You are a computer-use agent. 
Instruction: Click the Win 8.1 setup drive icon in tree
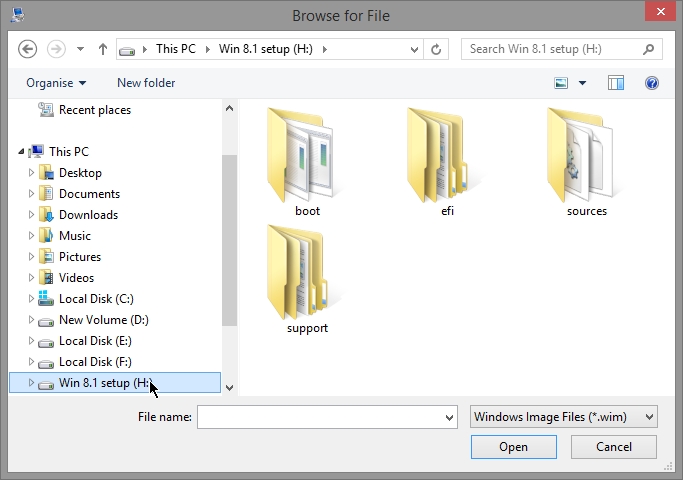[x=46, y=384]
